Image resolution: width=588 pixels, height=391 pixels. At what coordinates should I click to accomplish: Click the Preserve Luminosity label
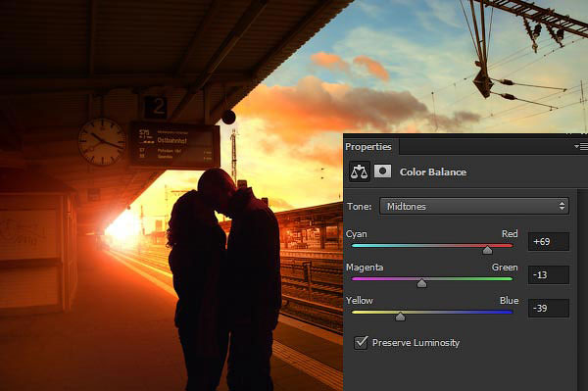point(416,343)
